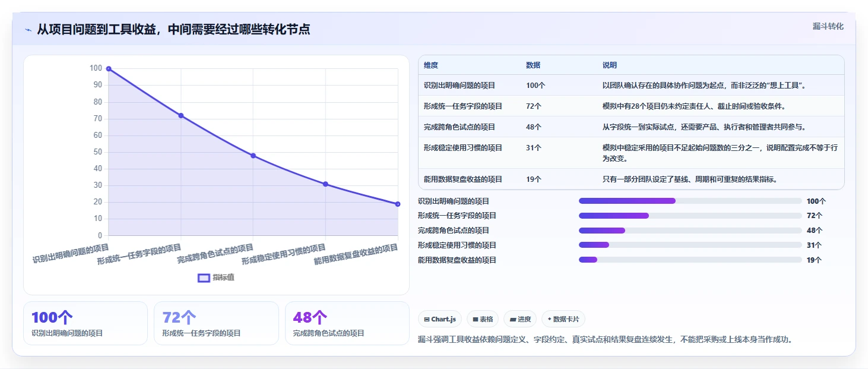Screen dimensions: 868x369
Task: Click the 完成跨角色试点的项目 progress bar label
Action: pyautogui.click(x=454, y=231)
